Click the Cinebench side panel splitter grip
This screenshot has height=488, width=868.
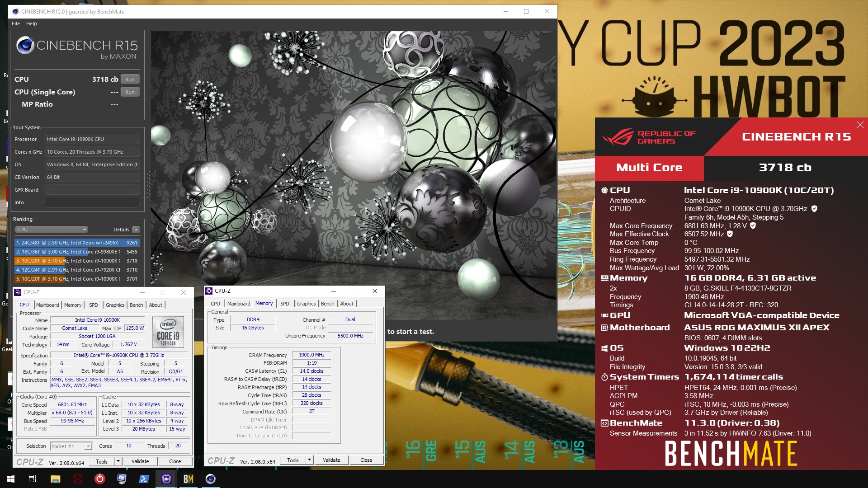coord(148,184)
